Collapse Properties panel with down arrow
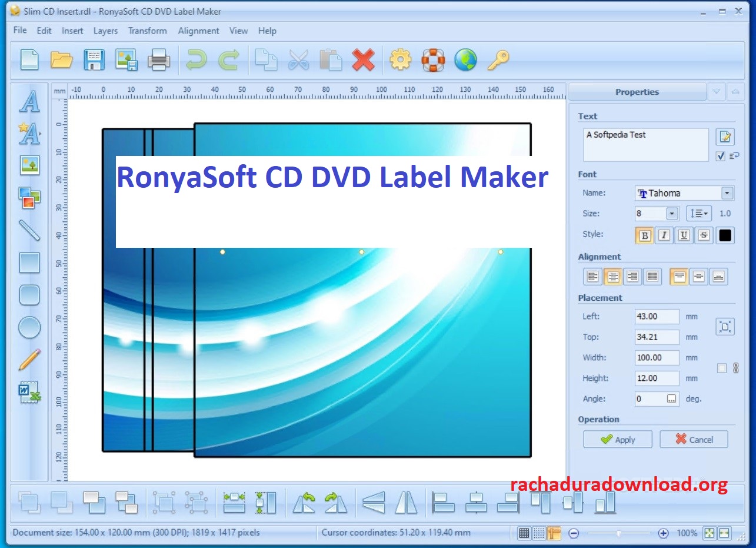This screenshot has width=756, height=548. pos(716,92)
